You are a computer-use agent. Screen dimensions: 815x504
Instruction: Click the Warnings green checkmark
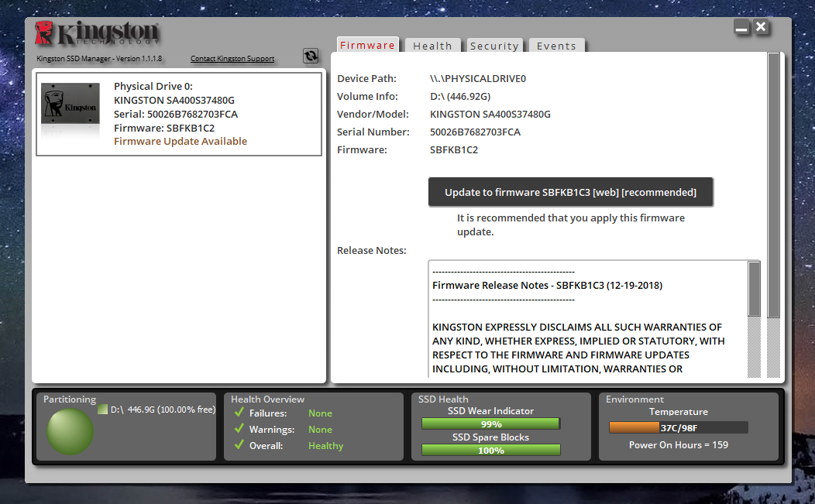(x=239, y=429)
